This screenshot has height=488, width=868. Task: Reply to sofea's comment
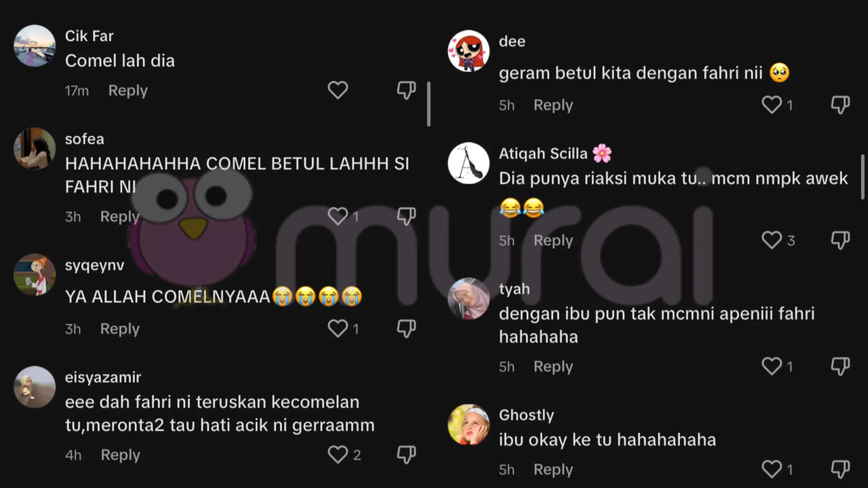click(x=120, y=216)
